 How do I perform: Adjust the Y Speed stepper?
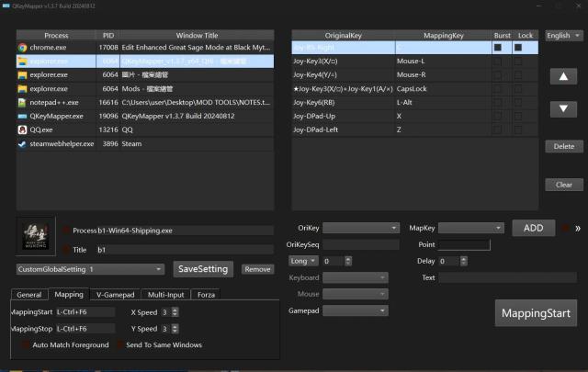[x=175, y=329]
